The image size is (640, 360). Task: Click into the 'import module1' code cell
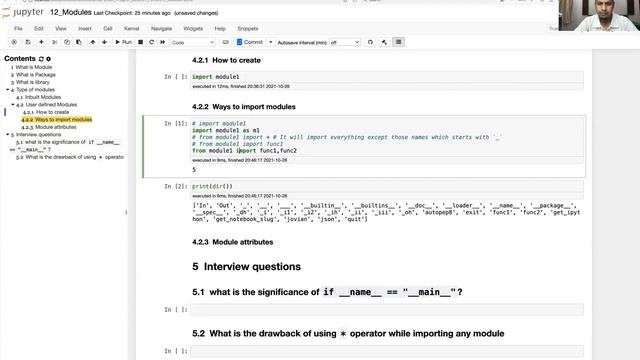[387, 77]
